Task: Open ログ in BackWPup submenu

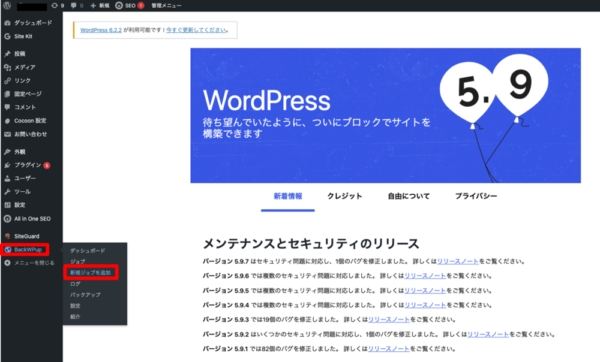Action: click(75, 284)
